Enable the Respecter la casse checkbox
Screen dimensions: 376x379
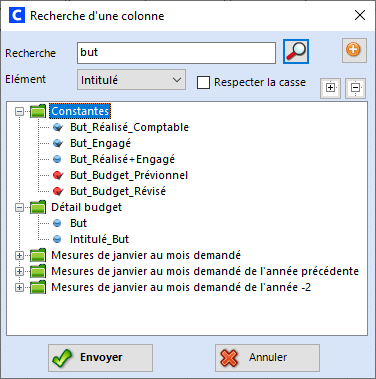pyautogui.click(x=203, y=82)
